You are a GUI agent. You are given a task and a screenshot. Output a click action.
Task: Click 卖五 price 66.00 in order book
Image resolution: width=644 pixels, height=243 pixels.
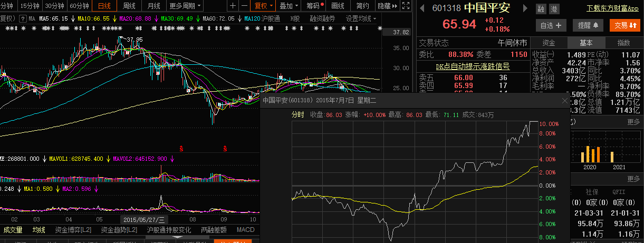tap(464, 77)
